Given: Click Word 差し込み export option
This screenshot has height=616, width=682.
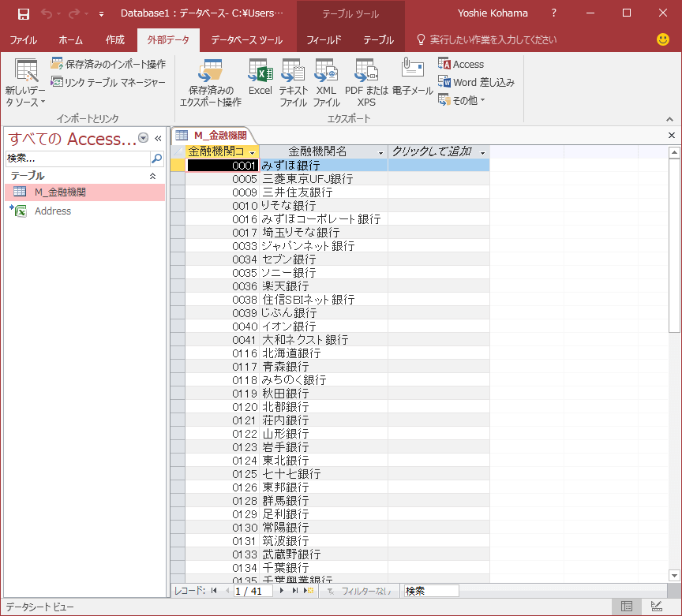Looking at the screenshot, I should pyautogui.click(x=477, y=82).
